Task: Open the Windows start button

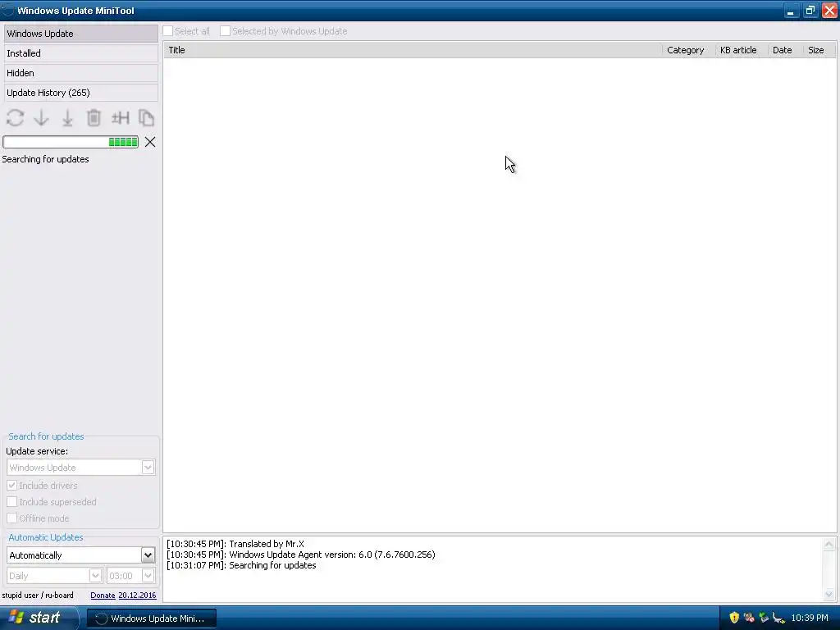Action: coord(39,618)
